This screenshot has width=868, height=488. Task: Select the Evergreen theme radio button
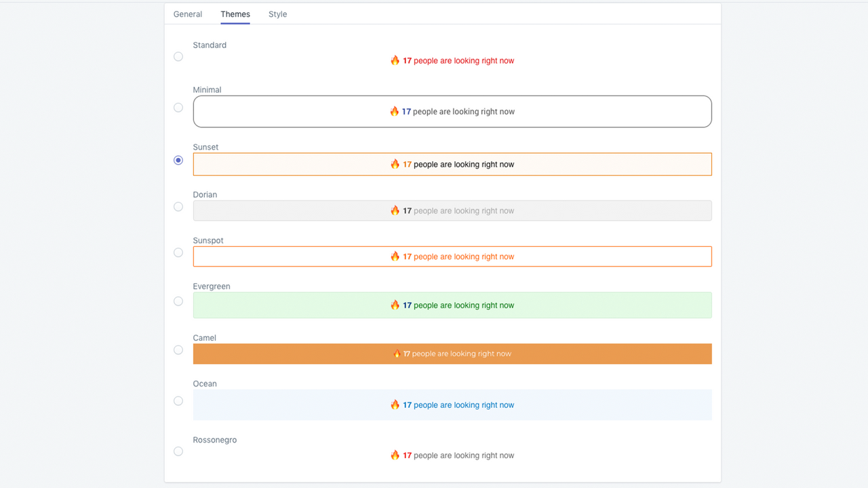click(178, 301)
